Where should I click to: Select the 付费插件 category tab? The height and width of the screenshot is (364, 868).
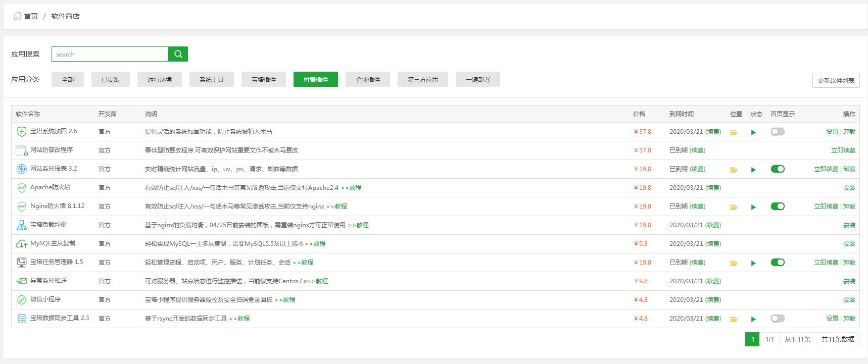[x=316, y=79]
